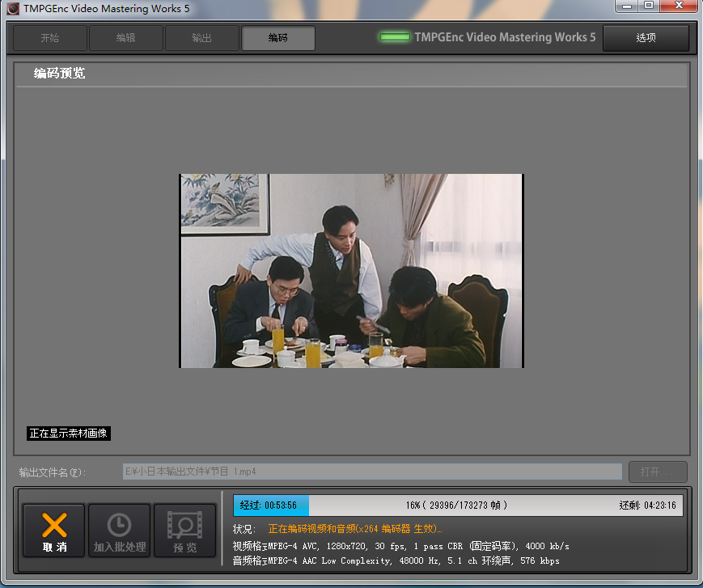Click the 编码预览 panel header

pyautogui.click(x=59, y=74)
